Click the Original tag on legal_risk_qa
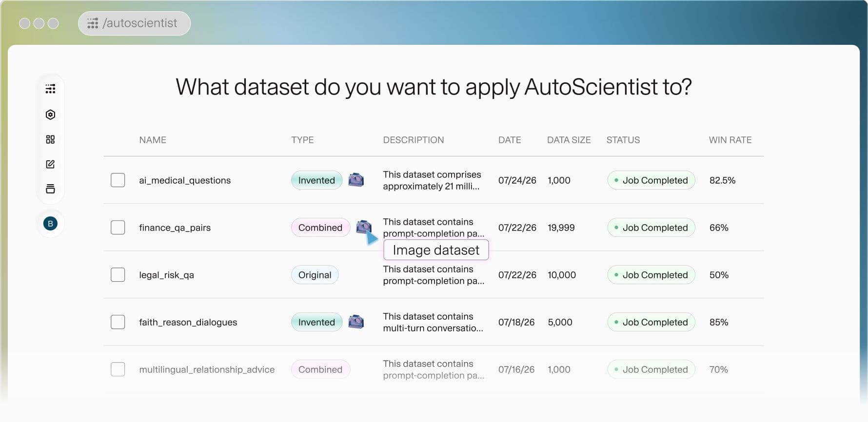 [315, 275]
